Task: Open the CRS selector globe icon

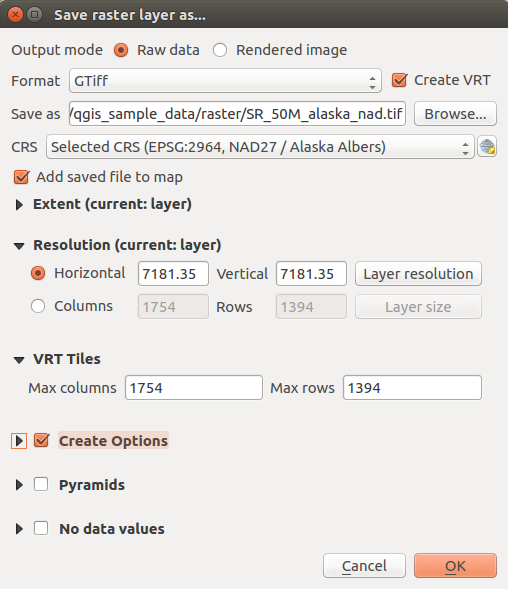Action: pos(487,146)
